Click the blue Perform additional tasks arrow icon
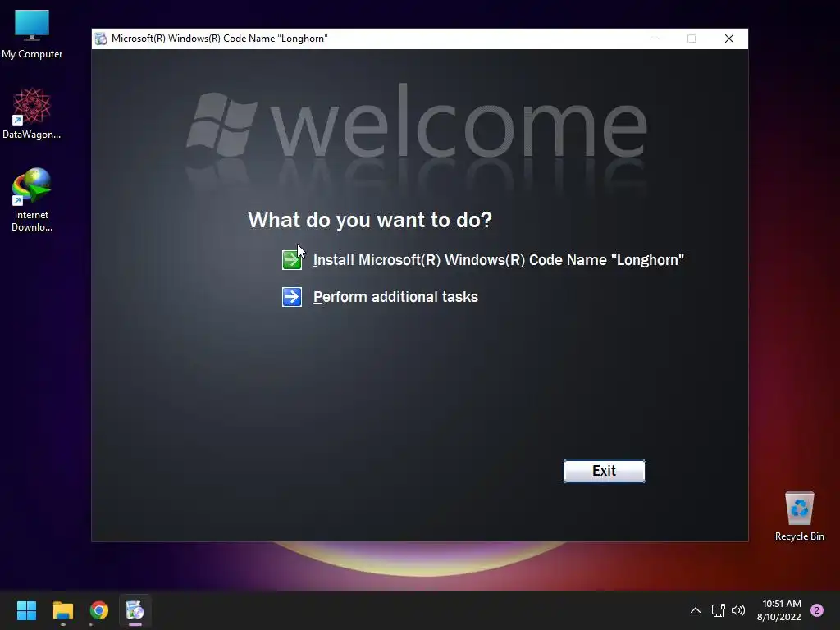The image size is (840, 630). click(x=292, y=297)
